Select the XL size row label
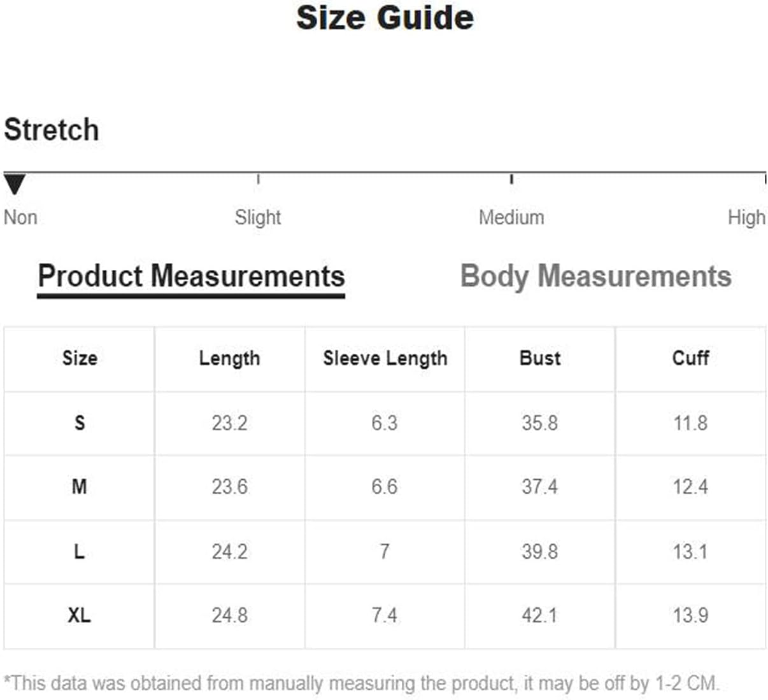The height and width of the screenshot is (700, 768). (x=80, y=615)
